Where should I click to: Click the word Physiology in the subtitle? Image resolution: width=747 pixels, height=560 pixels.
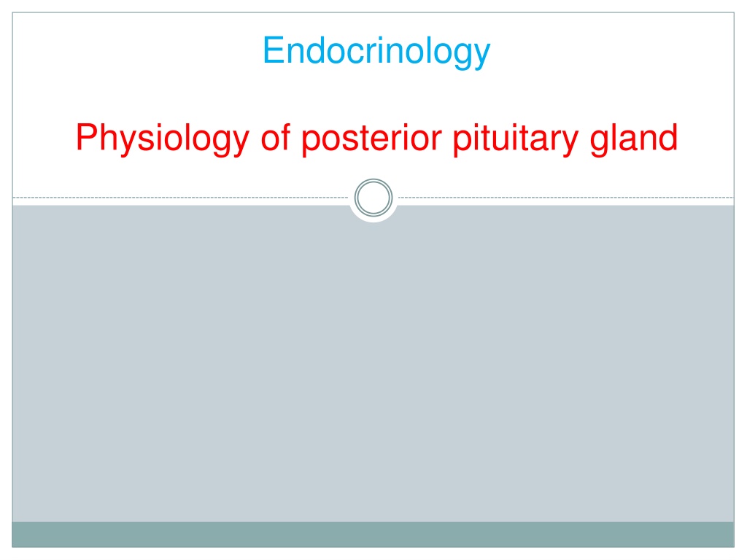click(x=163, y=139)
